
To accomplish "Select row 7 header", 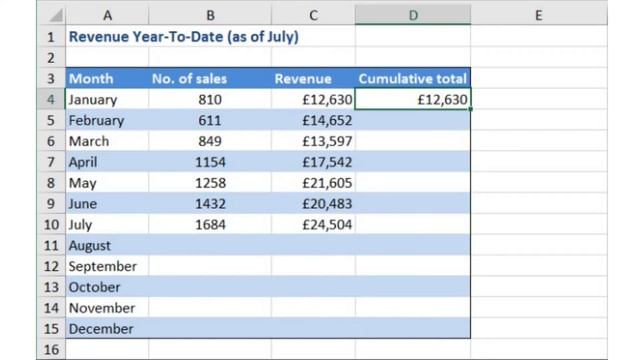I will click(51, 162).
